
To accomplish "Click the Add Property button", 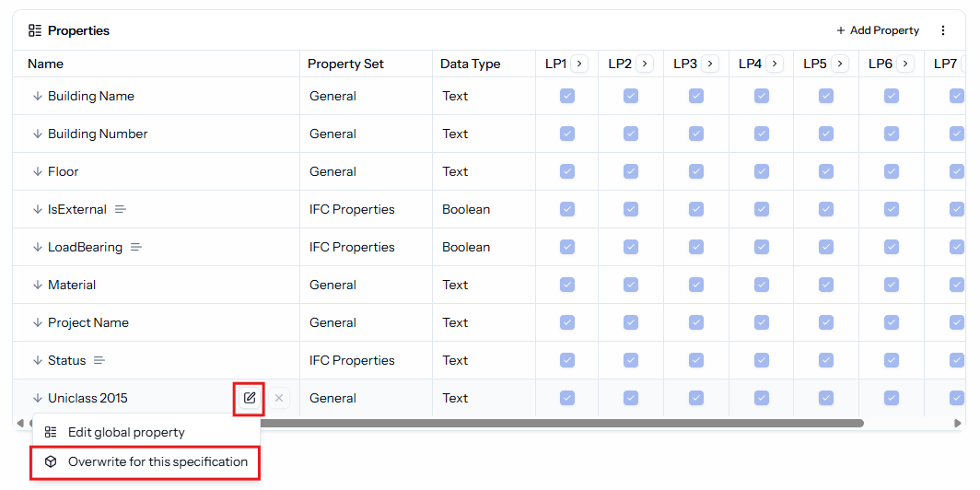I will tap(878, 30).
